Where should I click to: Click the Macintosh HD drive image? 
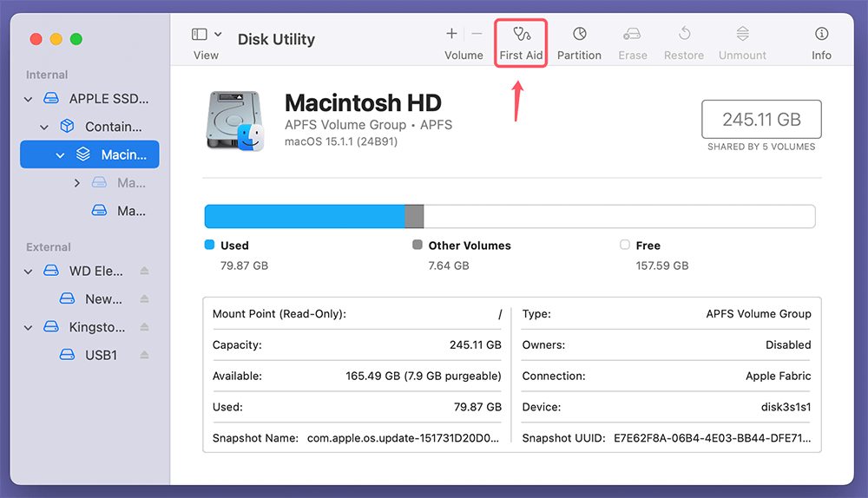234,121
